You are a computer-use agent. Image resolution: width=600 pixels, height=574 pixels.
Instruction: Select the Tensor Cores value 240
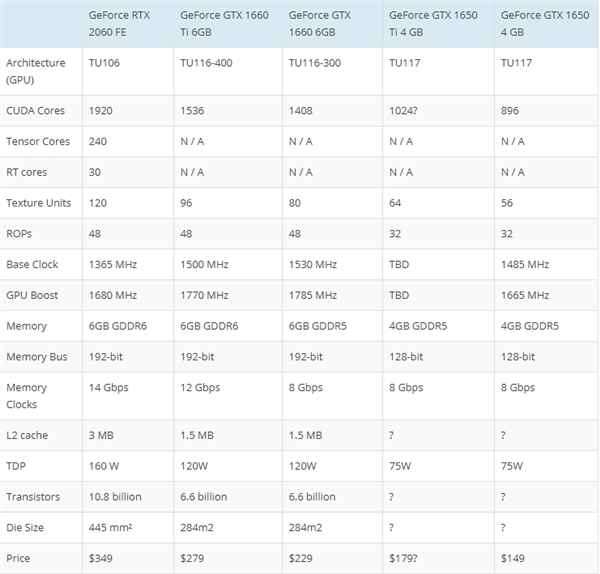tap(98, 141)
